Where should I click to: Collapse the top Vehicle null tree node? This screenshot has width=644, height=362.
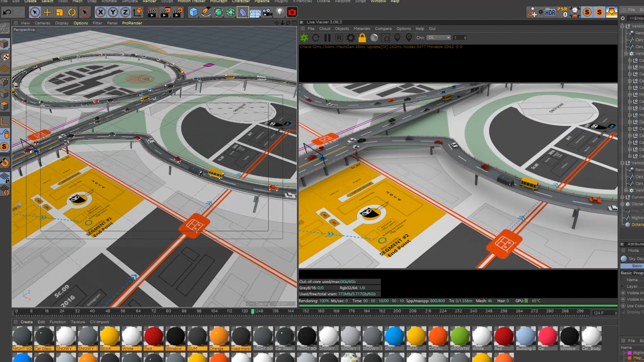[x=622, y=26]
